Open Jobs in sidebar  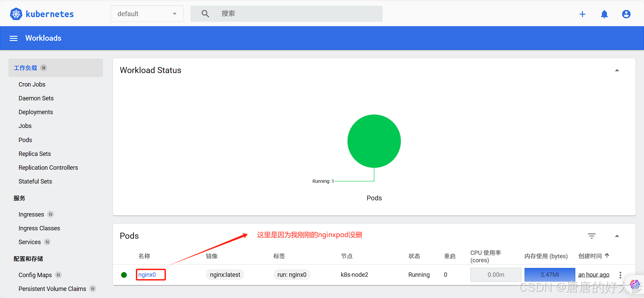[25, 126]
